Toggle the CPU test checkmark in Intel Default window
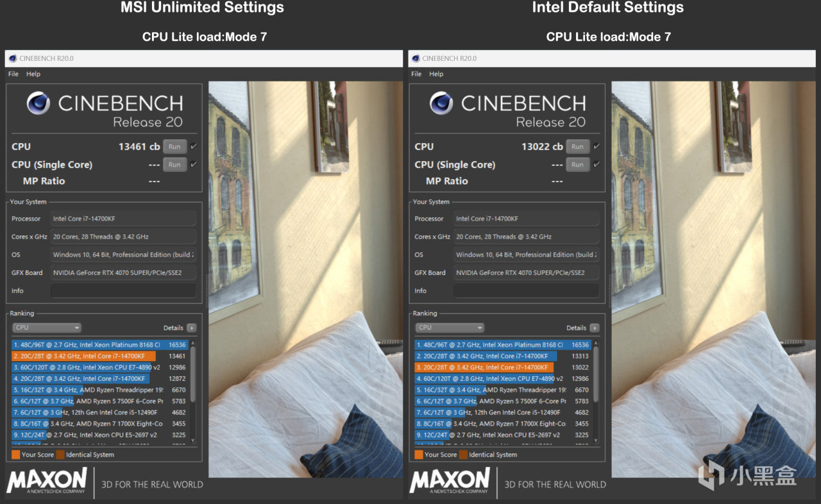The width and height of the screenshot is (821, 504). click(x=597, y=146)
